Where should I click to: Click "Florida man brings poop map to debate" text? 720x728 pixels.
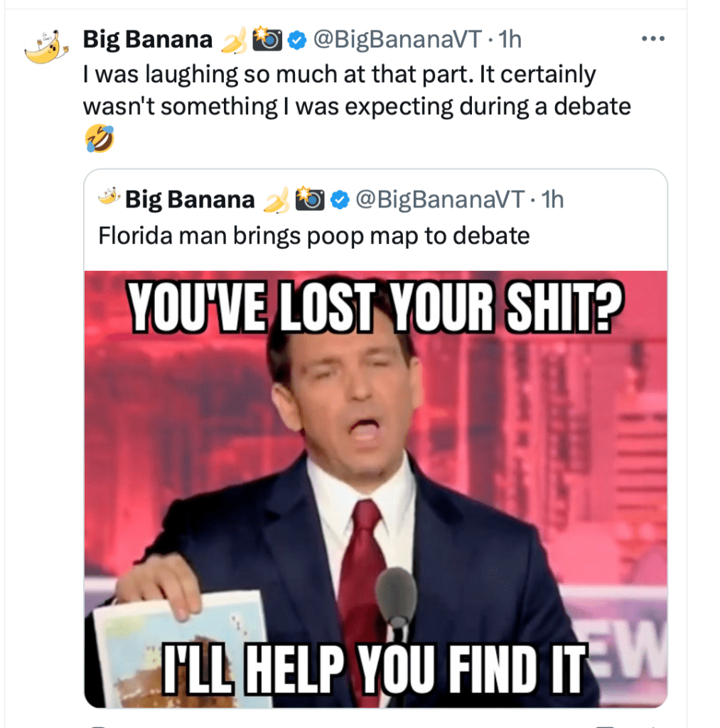(314, 235)
